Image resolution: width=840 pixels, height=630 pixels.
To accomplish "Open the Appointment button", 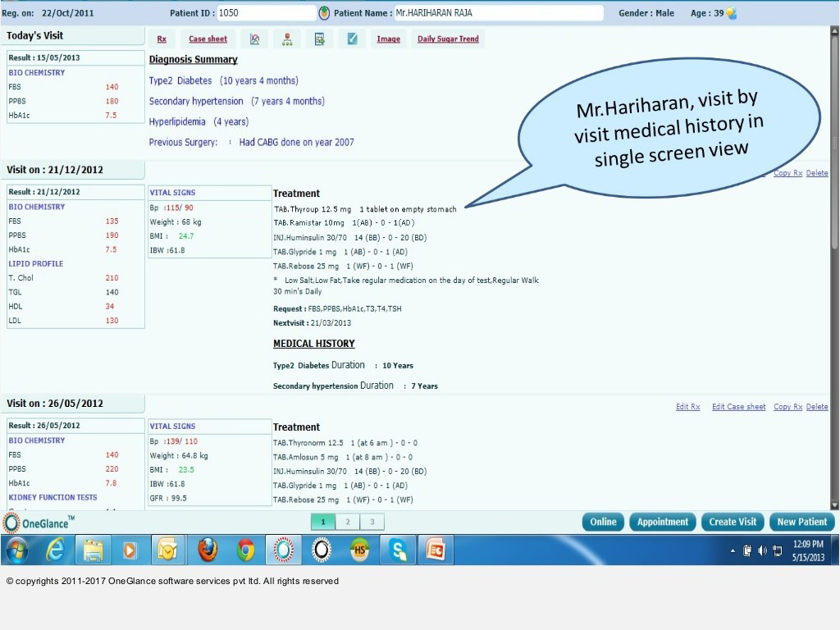I will (x=662, y=522).
